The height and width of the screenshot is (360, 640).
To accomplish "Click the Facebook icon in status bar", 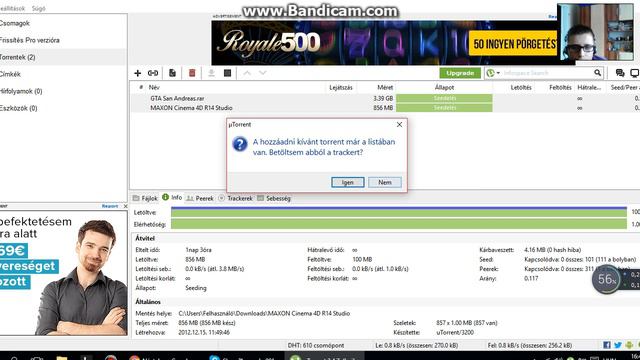I will [x=607, y=345].
